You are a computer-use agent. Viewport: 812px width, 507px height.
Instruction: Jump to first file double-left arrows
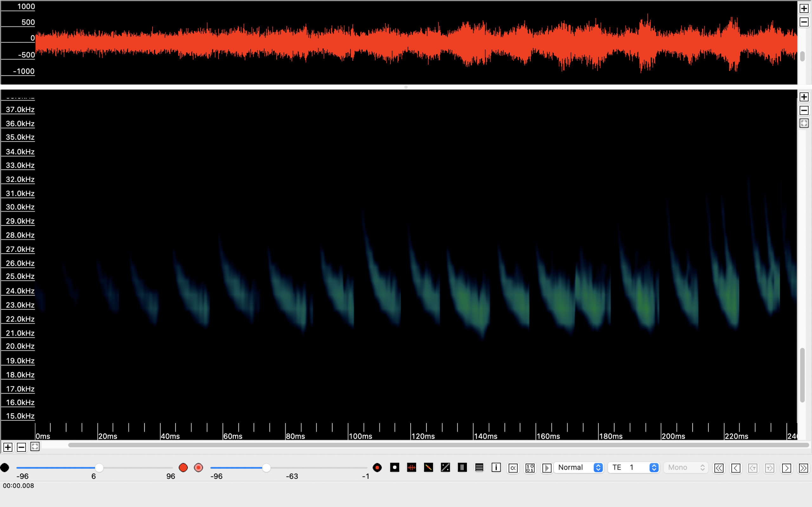tap(719, 468)
